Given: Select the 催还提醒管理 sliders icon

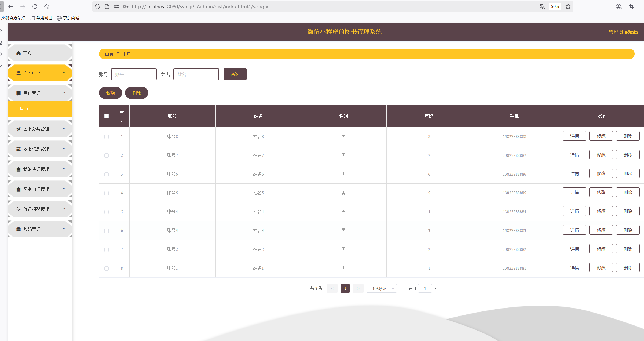Looking at the screenshot, I should click(x=18, y=209).
